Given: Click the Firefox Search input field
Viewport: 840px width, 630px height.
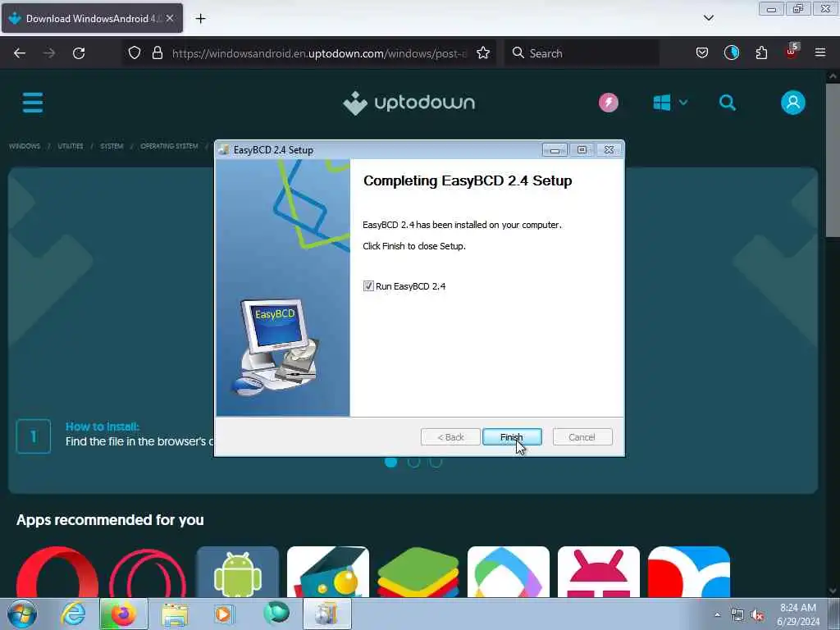Looking at the screenshot, I should [582, 53].
